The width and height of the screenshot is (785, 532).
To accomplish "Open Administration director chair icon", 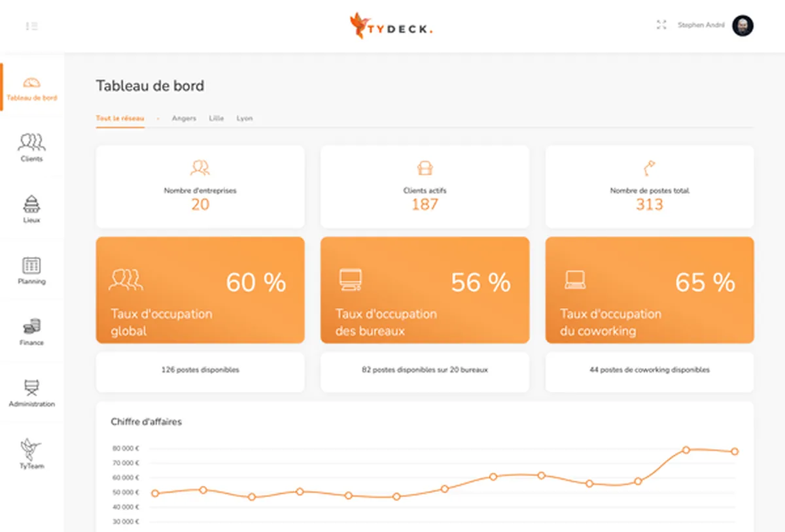I will [x=31, y=387].
